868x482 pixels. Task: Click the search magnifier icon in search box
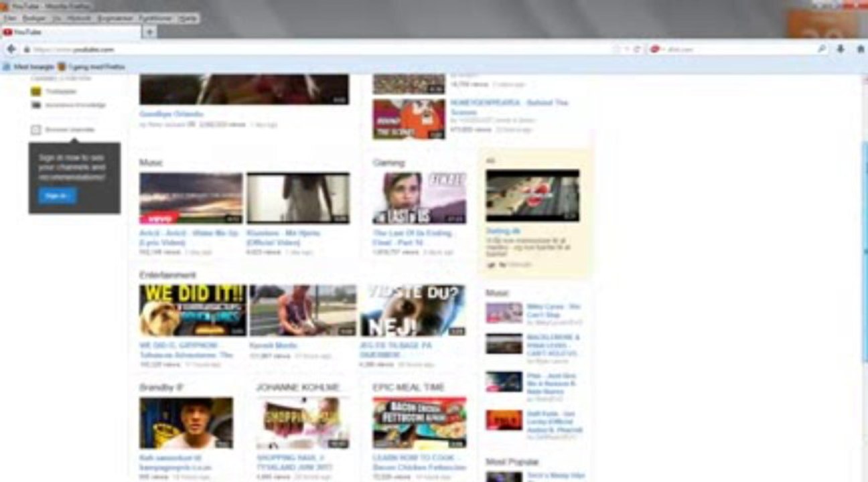[x=822, y=50]
